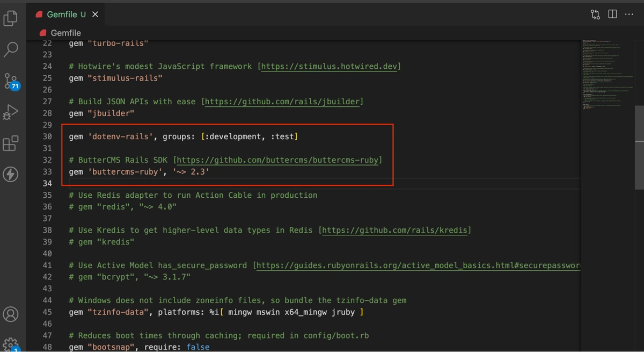Click the commented gem "redis" line
This screenshot has height=352, width=644.
click(x=122, y=207)
